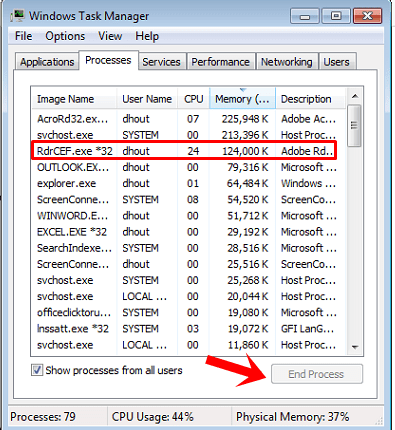Screen dimensions: 395x430
Task: Sort by Image Name column header
Action: pos(74,99)
